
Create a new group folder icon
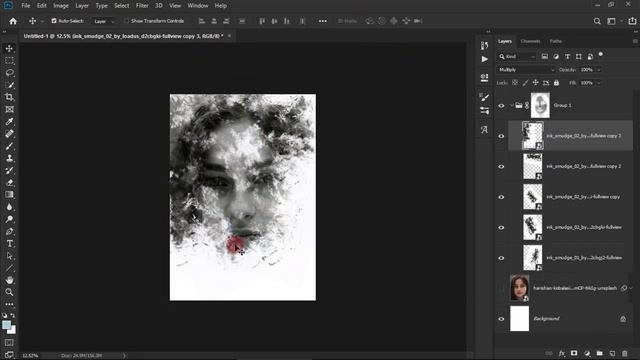tap(599, 353)
